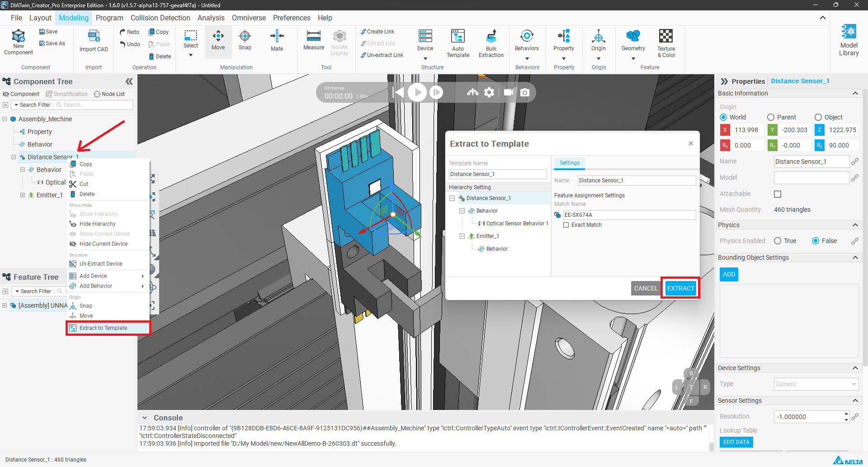Enable the Attachable checkbox
868x467 pixels.
(x=778, y=194)
